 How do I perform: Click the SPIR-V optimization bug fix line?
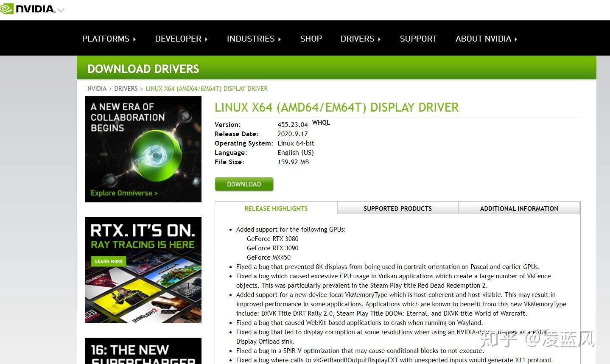360,351
